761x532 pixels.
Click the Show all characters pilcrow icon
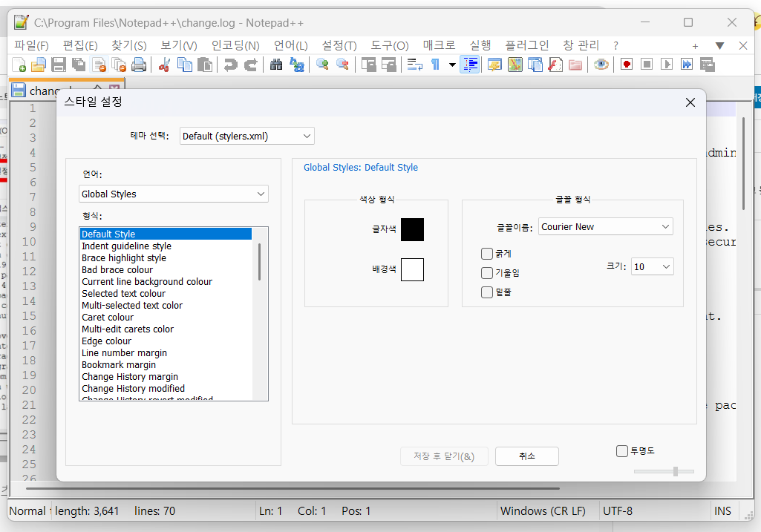coord(435,65)
